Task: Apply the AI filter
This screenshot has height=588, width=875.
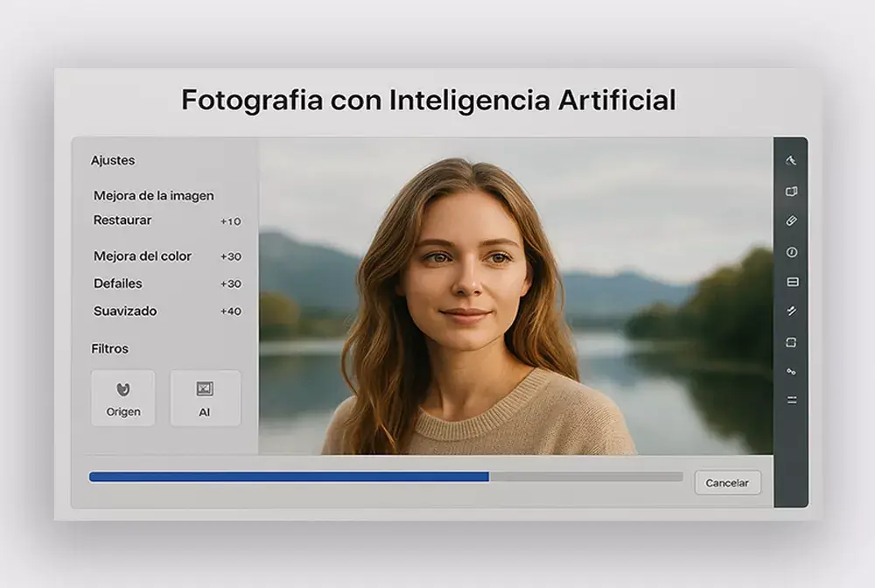Action: tap(205, 398)
